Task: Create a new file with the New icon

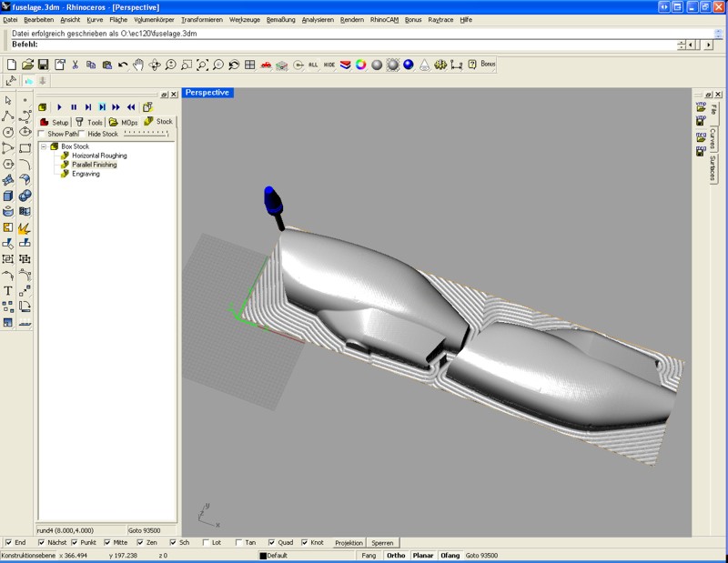Action: (12, 65)
